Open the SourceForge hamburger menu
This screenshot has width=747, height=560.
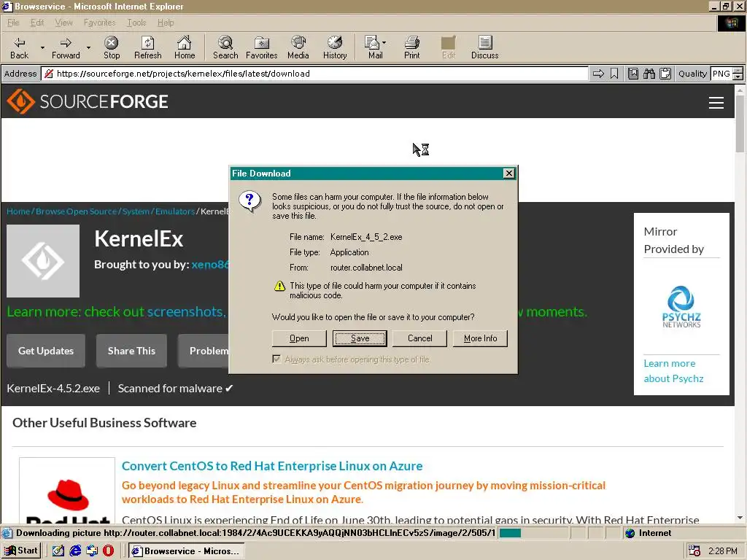(x=716, y=102)
